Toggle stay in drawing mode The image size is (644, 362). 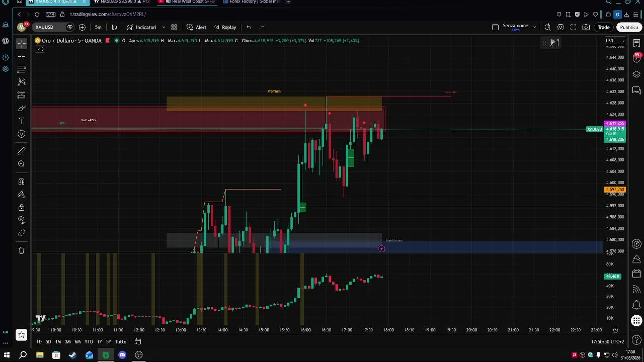(x=21, y=195)
